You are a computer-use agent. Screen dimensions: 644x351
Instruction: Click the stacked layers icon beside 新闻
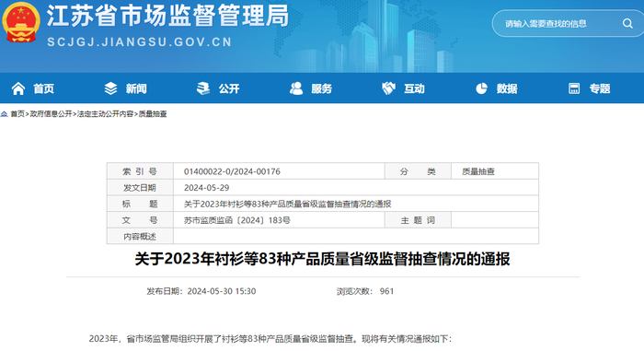[x=110, y=88]
